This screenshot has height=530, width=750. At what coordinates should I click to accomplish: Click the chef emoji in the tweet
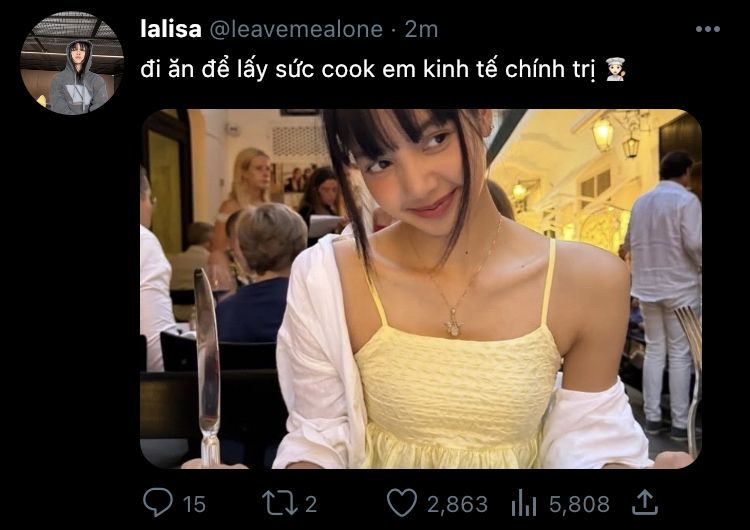(x=615, y=69)
